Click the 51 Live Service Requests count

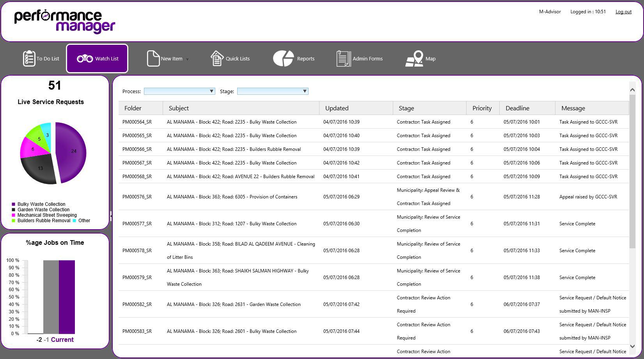point(55,85)
